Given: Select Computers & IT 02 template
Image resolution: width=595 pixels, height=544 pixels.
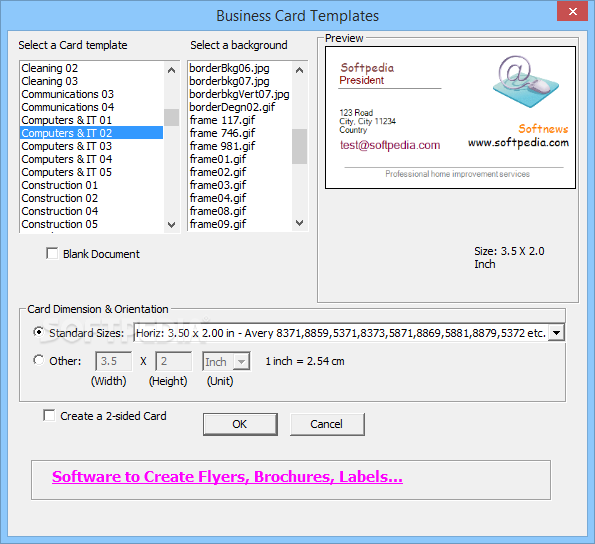Looking at the screenshot, I should click(x=91, y=133).
